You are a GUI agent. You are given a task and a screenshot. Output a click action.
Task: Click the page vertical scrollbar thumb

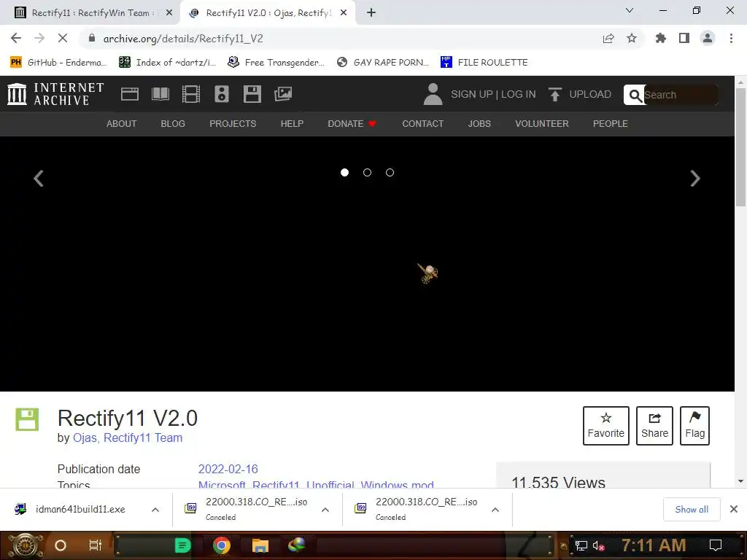click(740, 147)
